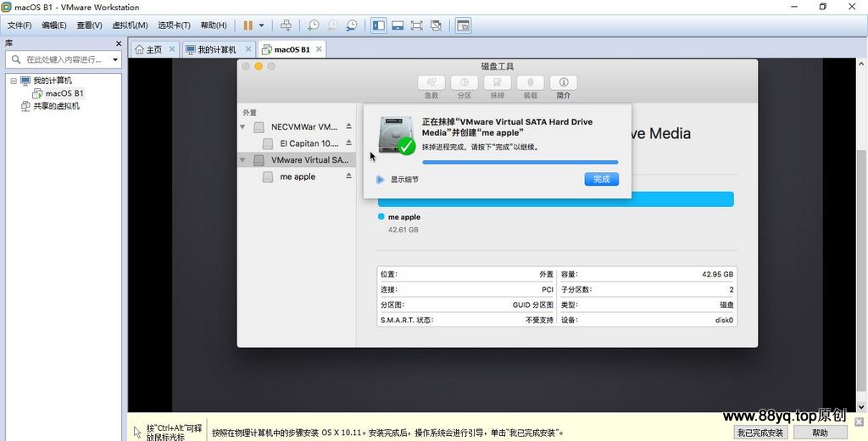Close the 我的计算机 tab
Screen dimensions: 868x441
click(x=248, y=49)
